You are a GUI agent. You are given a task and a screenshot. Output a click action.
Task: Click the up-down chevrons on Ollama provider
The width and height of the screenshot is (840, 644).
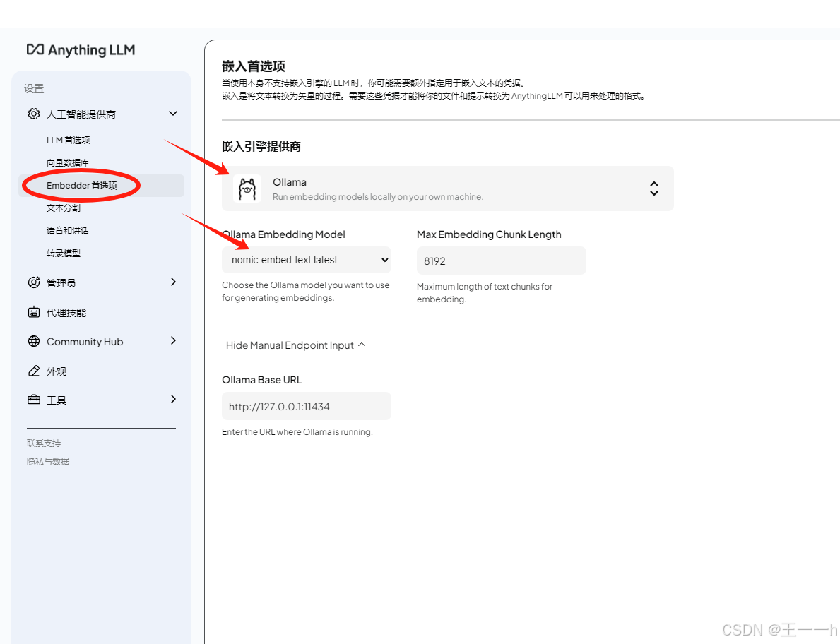click(654, 189)
